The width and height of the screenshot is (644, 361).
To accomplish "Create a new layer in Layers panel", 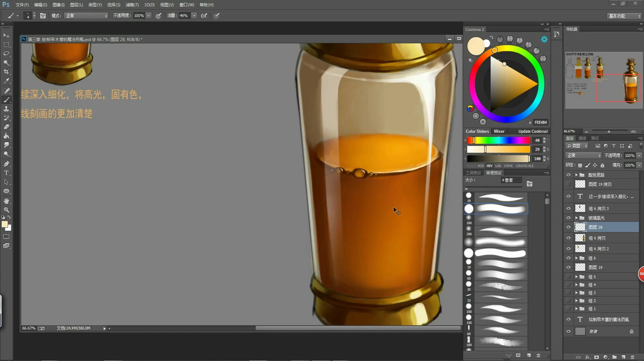I will (624, 357).
